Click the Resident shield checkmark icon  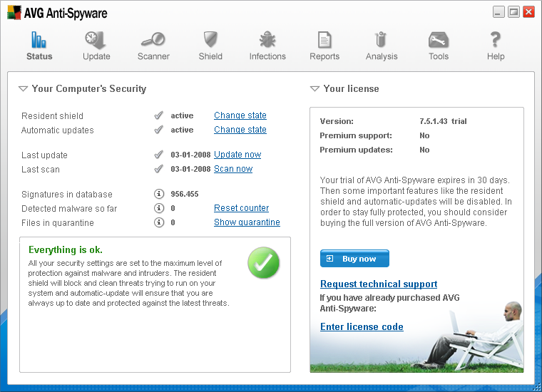[158, 115]
